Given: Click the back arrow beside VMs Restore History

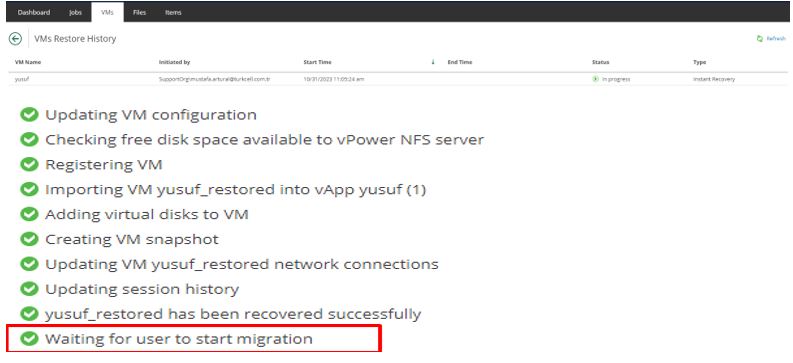Looking at the screenshot, I should (16, 39).
